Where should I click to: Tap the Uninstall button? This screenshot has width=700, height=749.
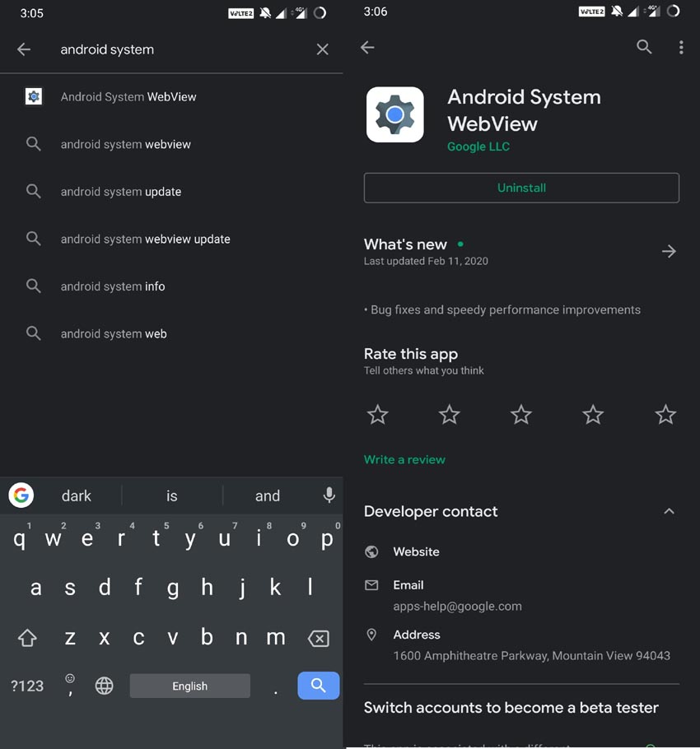[x=520, y=188]
